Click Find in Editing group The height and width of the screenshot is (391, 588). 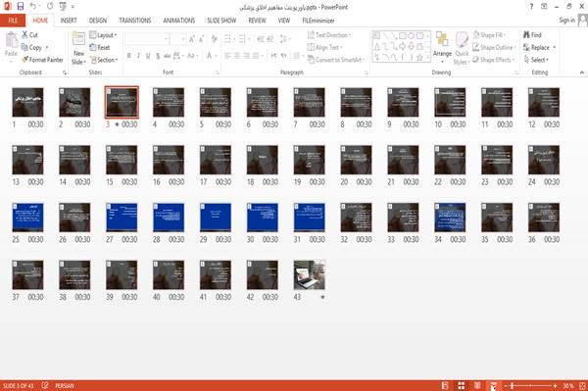coord(532,35)
